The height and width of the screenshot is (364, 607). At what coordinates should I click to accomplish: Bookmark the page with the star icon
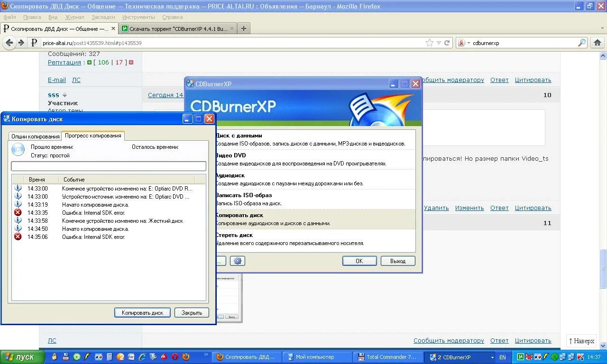tap(429, 43)
